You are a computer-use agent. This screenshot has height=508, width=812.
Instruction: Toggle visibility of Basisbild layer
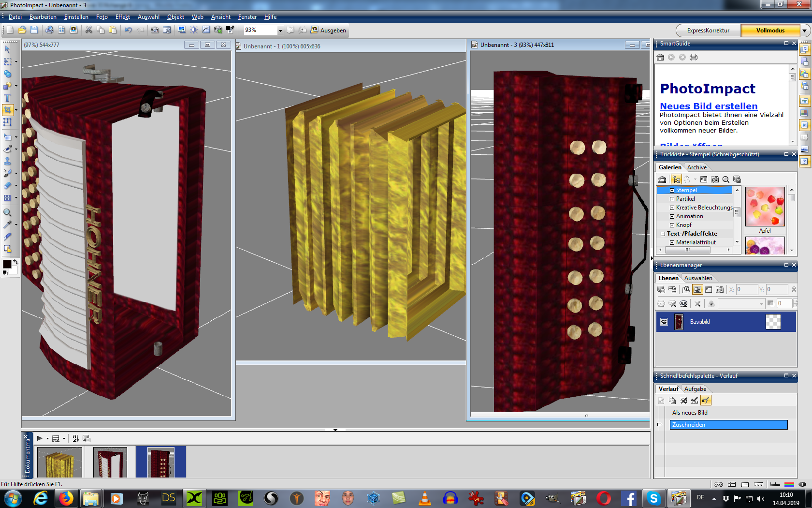[x=664, y=322]
